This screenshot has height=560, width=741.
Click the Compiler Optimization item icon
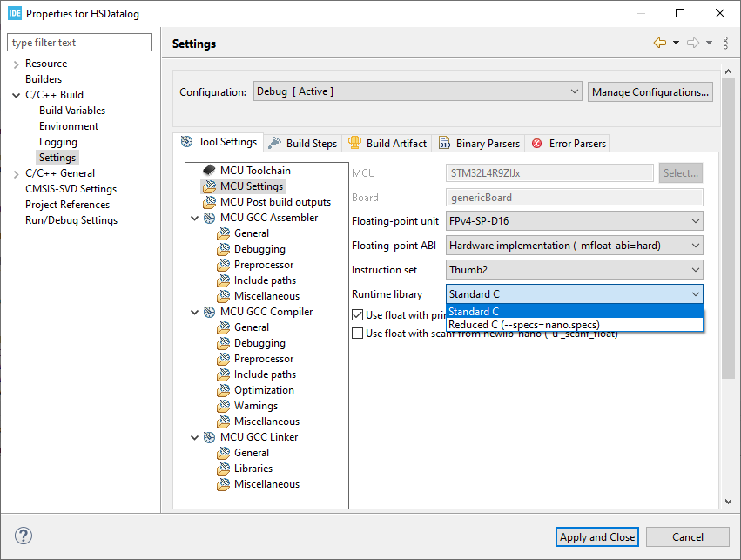coord(224,390)
